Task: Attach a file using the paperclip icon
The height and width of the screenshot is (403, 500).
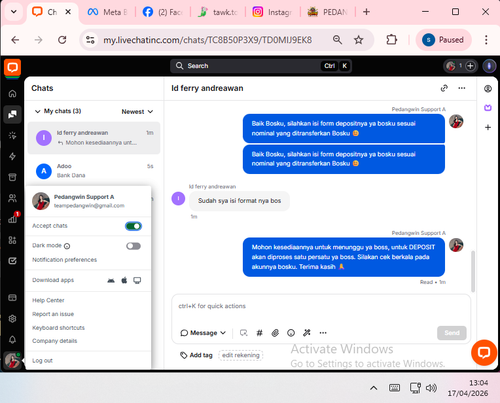Action: coord(275,333)
